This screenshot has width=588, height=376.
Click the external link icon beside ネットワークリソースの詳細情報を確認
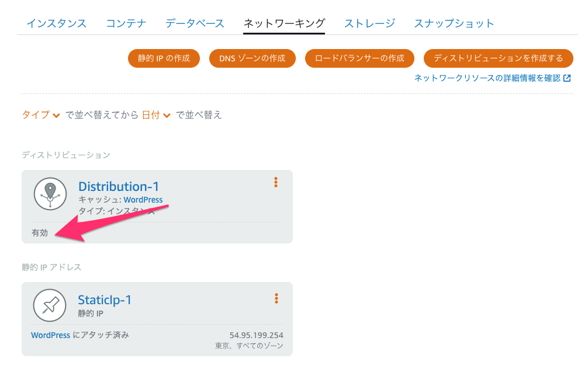click(x=567, y=77)
